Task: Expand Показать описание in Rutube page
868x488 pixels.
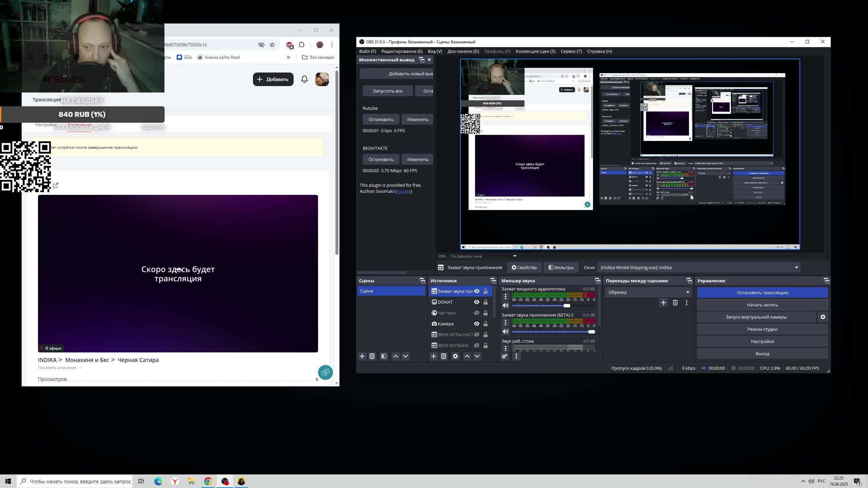Action: pyautogui.click(x=60, y=368)
